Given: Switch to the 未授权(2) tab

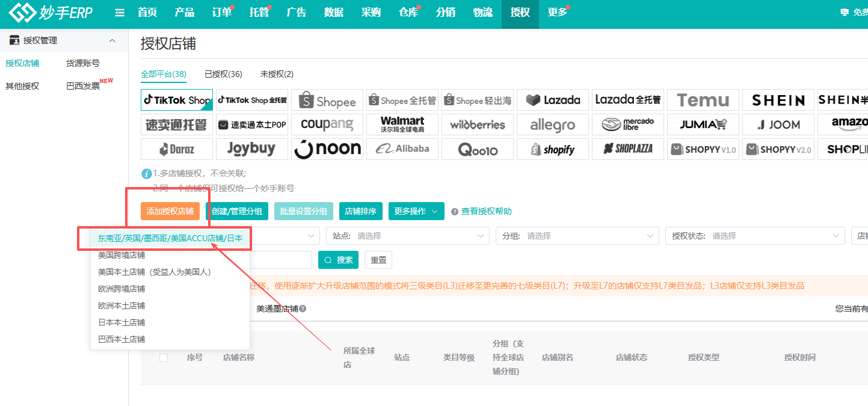Looking at the screenshot, I should point(277,74).
